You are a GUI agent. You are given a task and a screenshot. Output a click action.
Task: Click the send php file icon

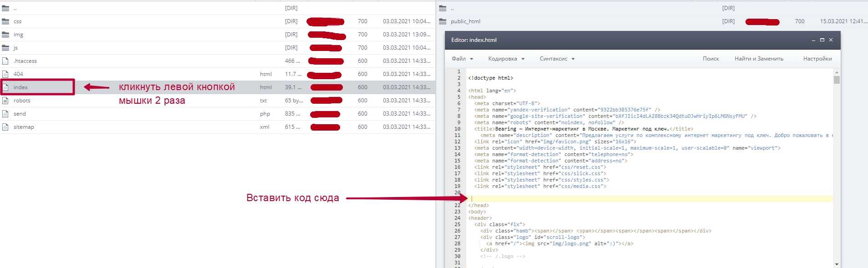click(5, 114)
